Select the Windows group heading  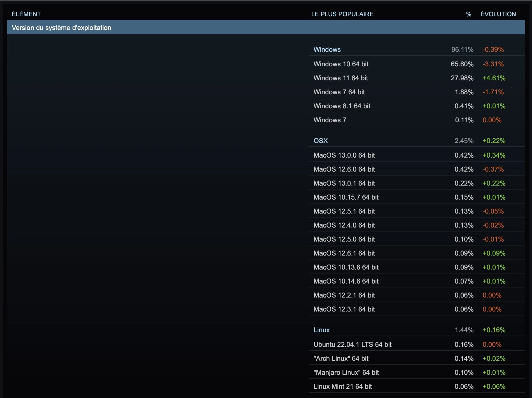(327, 50)
